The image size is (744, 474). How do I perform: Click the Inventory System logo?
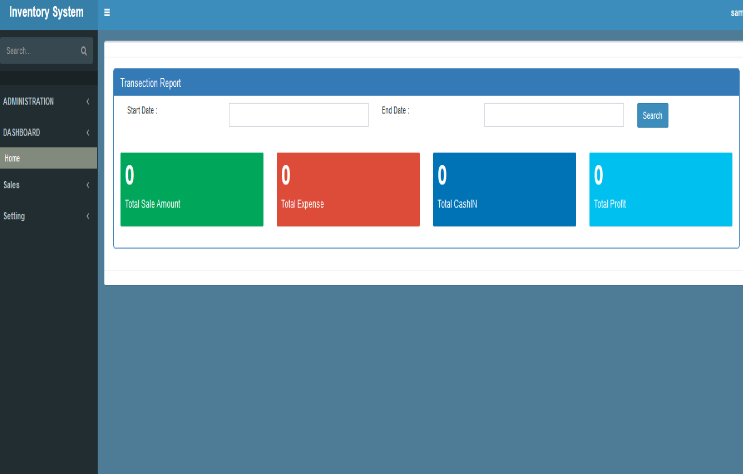47,13
